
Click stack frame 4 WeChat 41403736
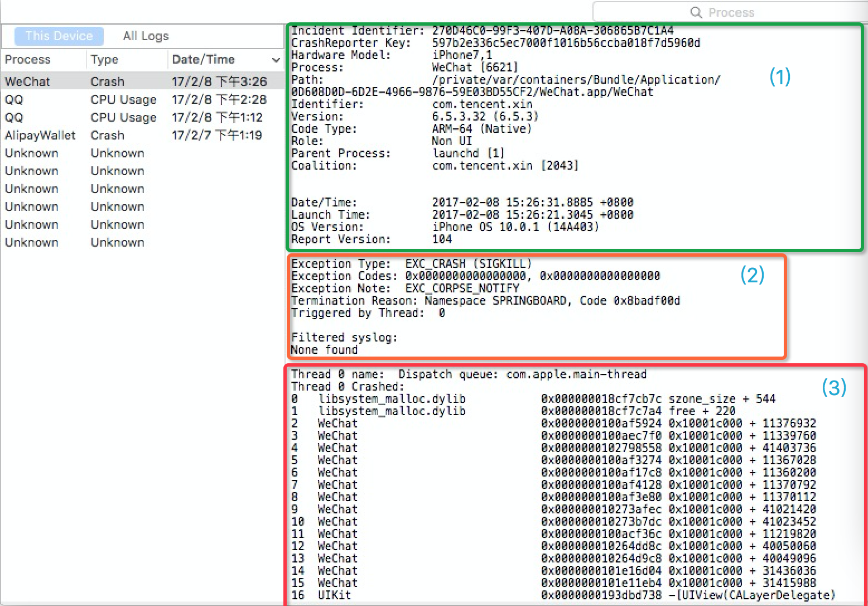pos(553,448)
